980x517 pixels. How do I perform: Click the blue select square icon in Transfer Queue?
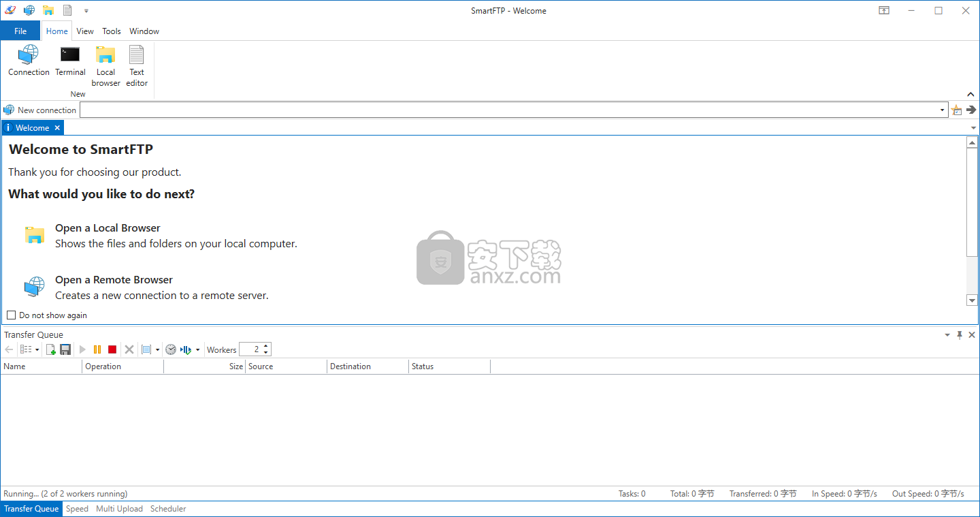[x=146, y=349]
